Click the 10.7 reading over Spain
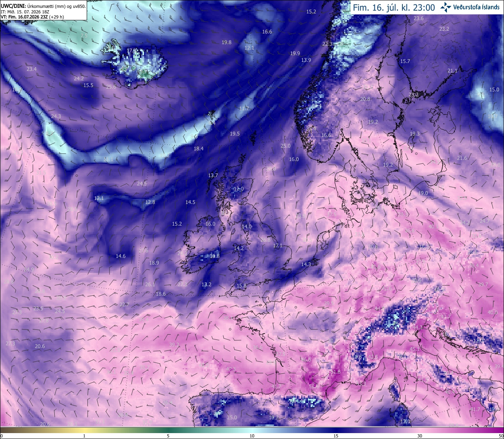 pos(274,417)
